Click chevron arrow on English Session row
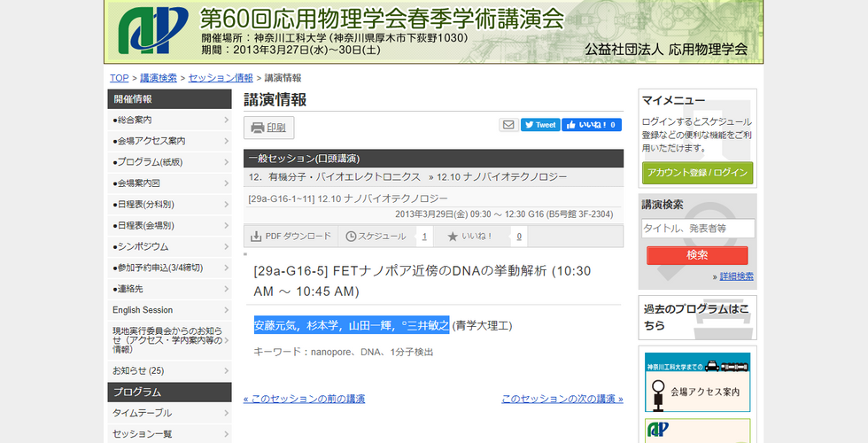The width and height of the screenshot is (868, 443). pos(227,310)
